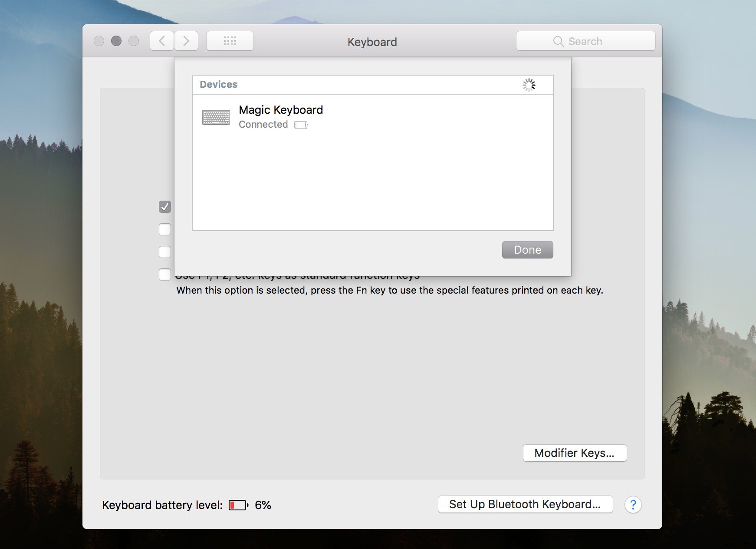Click the Done button

(x=527, y=250)
